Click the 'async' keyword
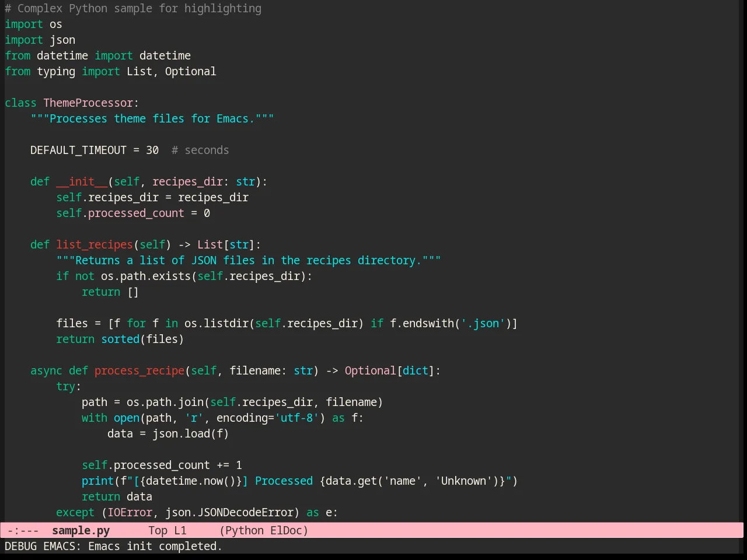The height and width of the screenshot is (560, 747). tap(46, 370)
